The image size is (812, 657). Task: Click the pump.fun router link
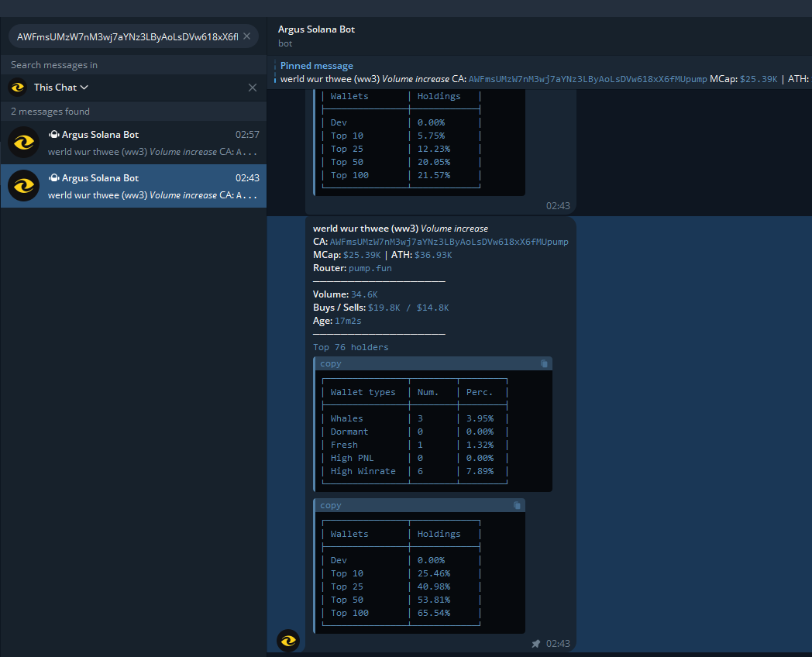tap(370, 268)
